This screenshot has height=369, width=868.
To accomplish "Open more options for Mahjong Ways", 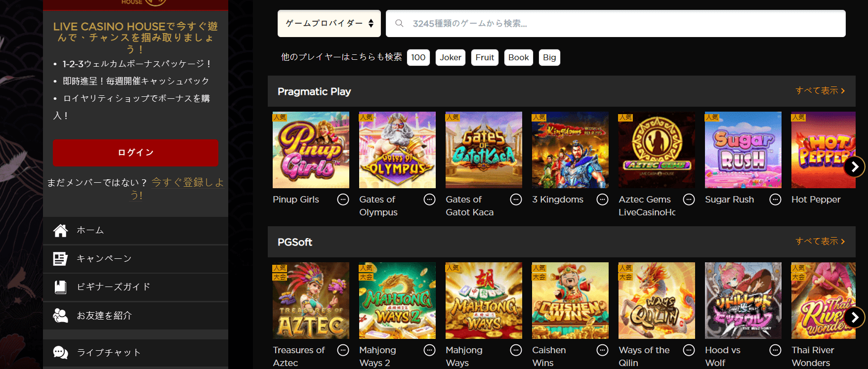I will 516,350.
